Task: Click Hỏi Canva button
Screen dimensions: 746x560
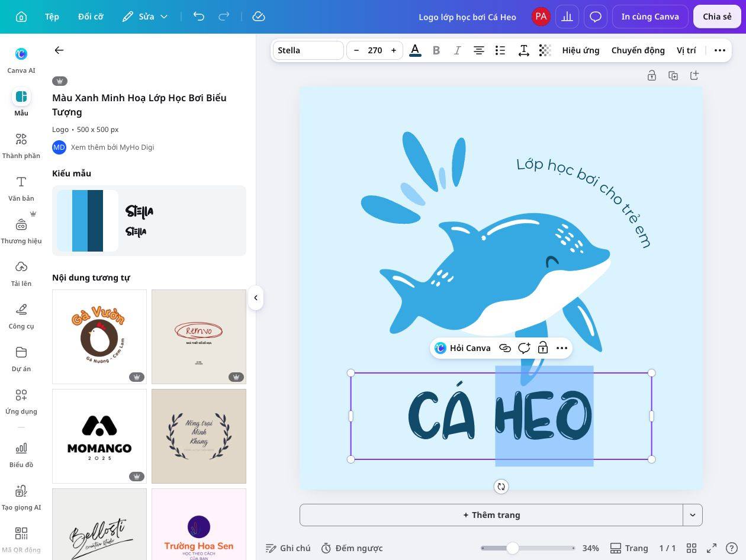Action: pyautogui.click(x=462, y=348)
